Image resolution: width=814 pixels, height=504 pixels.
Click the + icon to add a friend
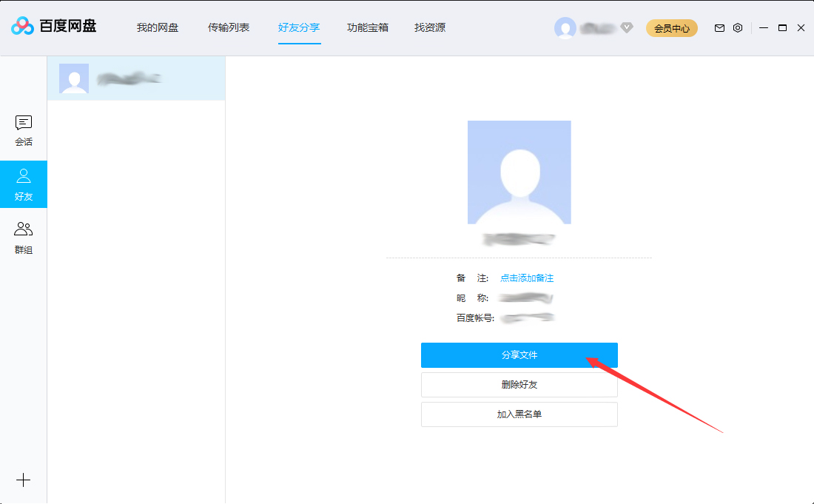(24, 480)
